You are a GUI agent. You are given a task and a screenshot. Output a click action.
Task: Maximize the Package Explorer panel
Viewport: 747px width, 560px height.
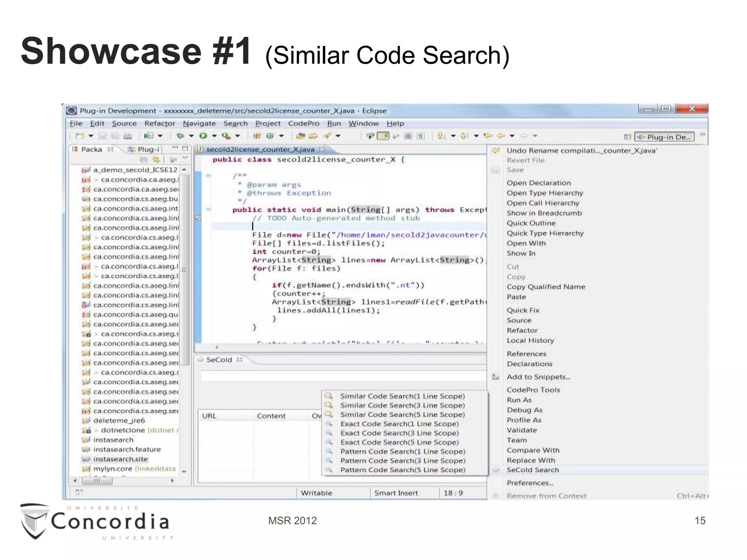tap(185, 148)
